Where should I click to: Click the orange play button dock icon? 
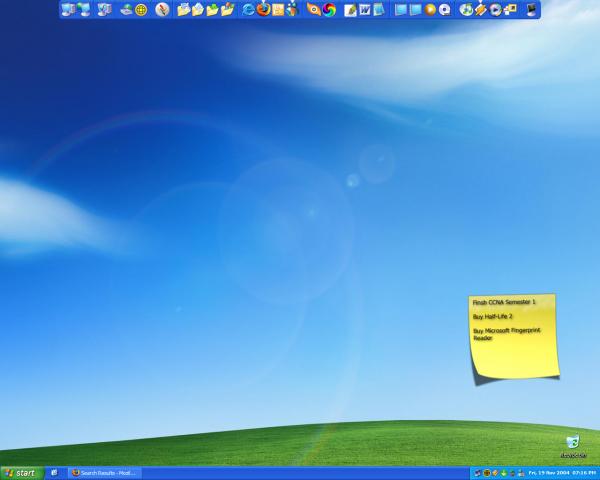[430, 10]
